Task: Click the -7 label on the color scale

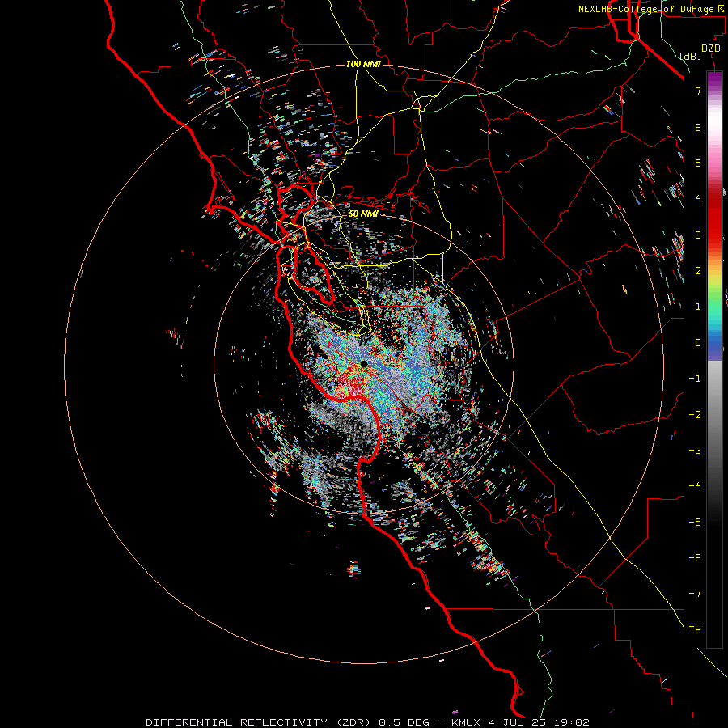Action: [x=695, y=594]
